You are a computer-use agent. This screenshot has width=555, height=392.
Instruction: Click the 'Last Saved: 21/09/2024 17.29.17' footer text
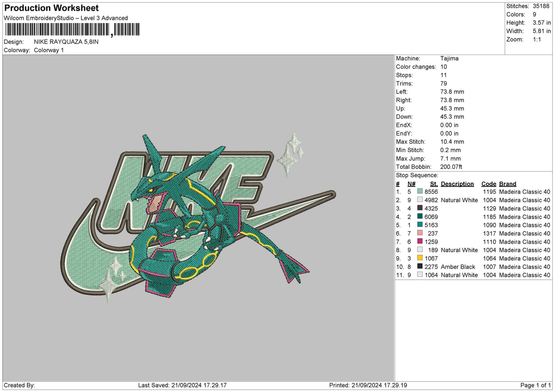pos(182,386)
